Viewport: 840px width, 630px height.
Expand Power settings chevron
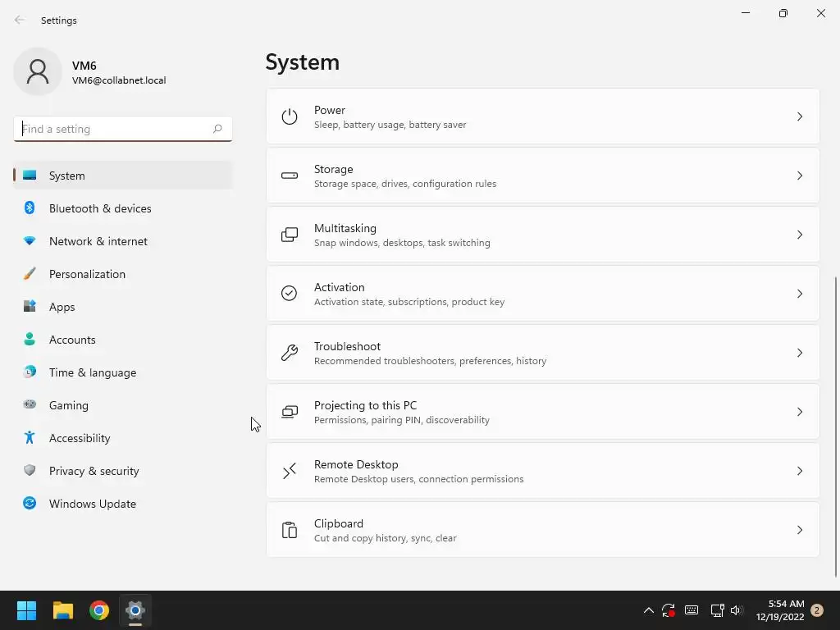(800, 116)
